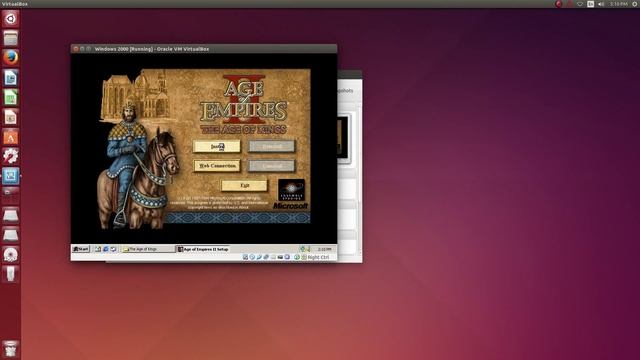Click the first mounted drive launcher icon
This screenshot has width=640, height=360.
[11, 215]
